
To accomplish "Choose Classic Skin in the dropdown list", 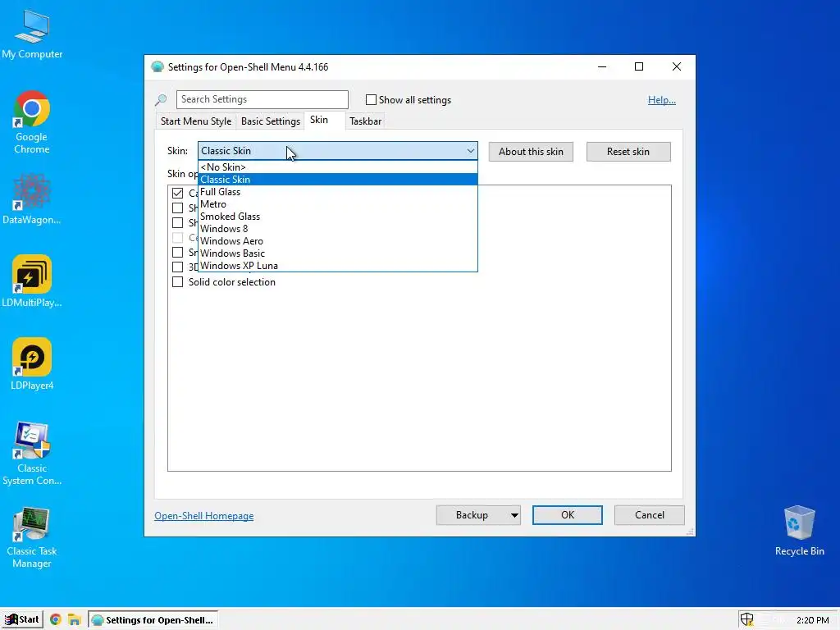I will (x=337, y=180).
